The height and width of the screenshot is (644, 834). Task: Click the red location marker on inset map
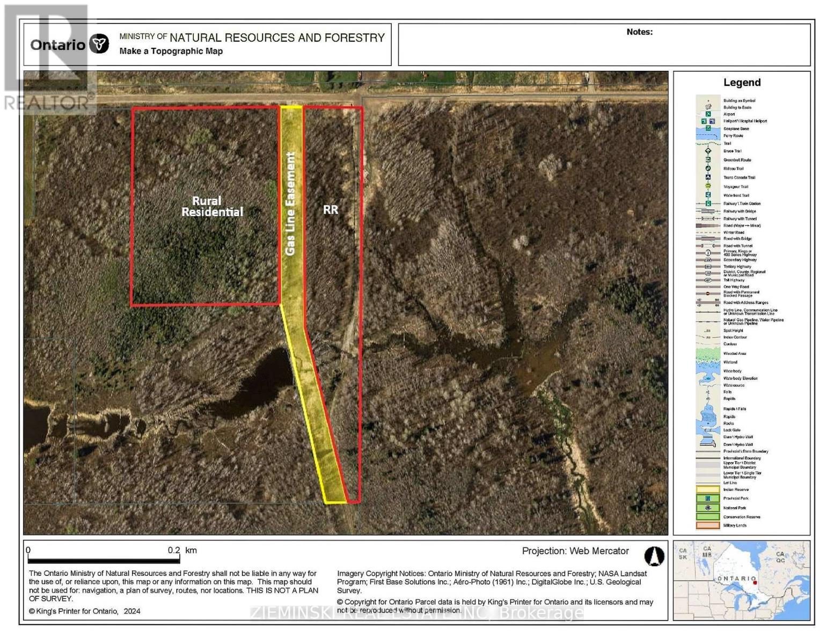tap(755, 582)
